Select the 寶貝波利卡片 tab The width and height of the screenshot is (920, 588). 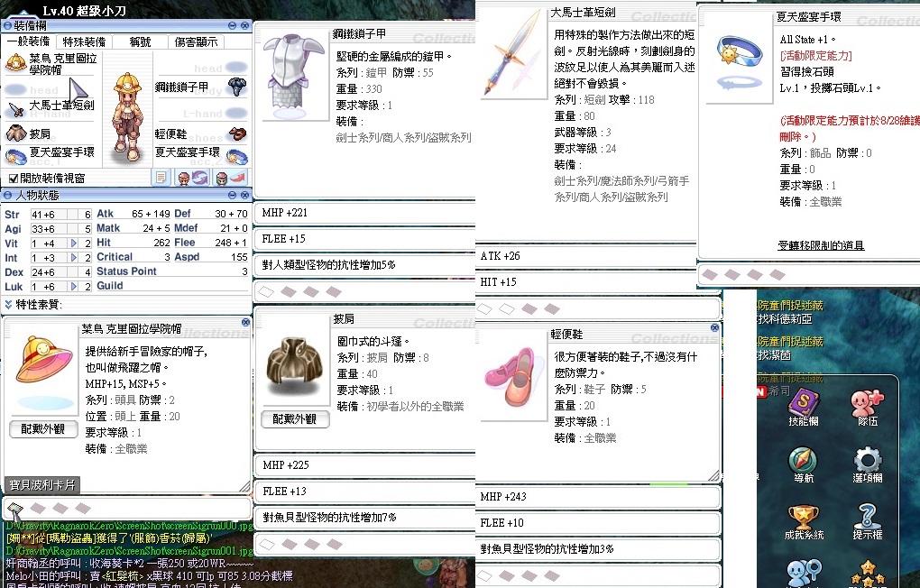[42, 484]
